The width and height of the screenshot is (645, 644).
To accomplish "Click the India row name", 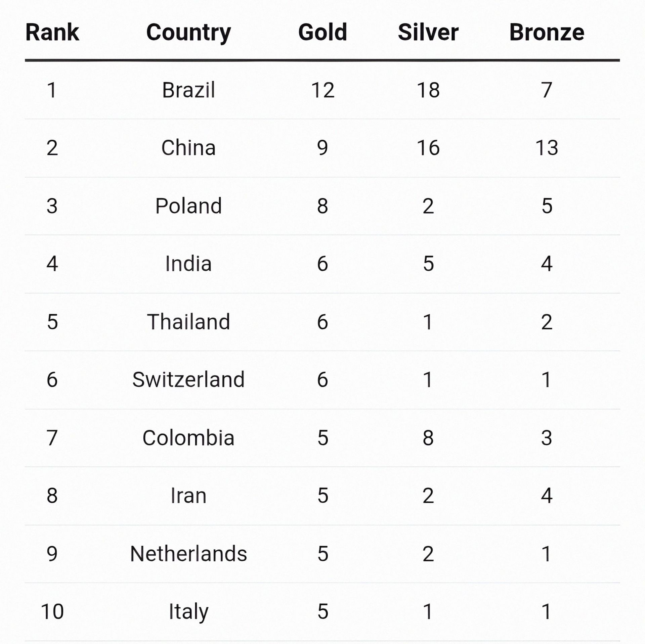I will pos(188,264).
